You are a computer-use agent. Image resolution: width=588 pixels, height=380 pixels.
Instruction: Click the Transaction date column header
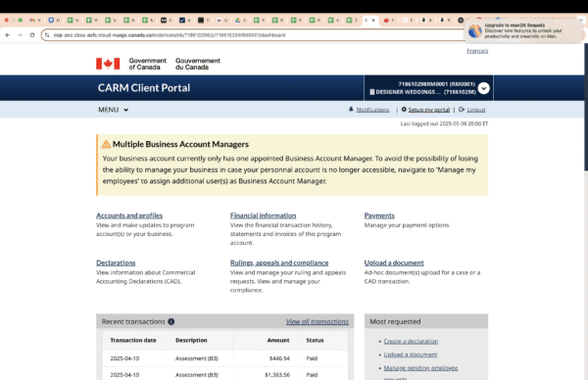coord(133,340)
